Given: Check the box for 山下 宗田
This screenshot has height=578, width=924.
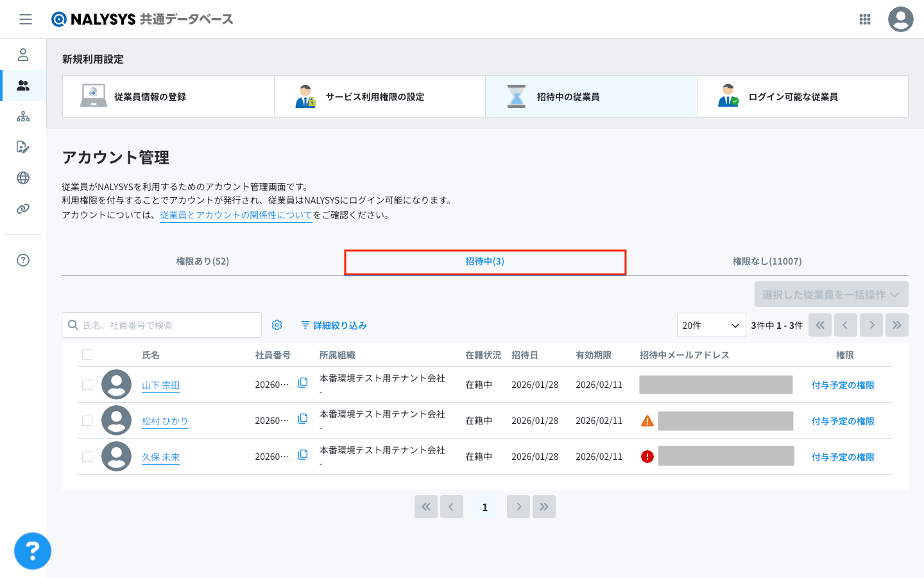Looking at the screenshot, I should click(87, 385).
